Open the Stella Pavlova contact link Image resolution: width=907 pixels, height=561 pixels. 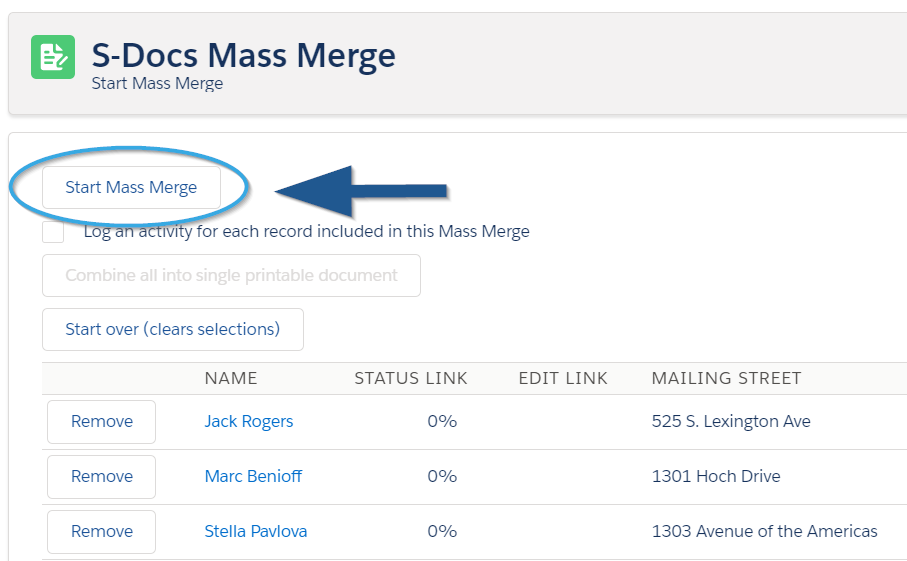256,532
